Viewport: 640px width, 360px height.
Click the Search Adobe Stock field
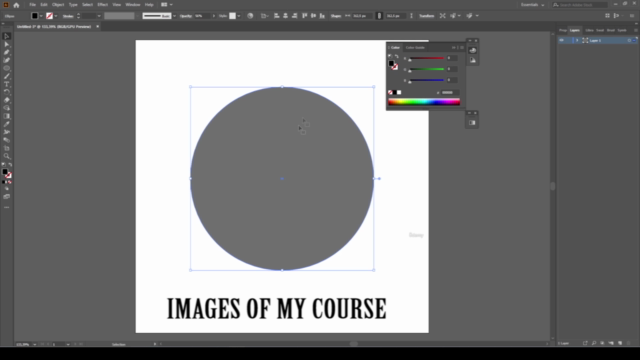[x=580, y=5]
